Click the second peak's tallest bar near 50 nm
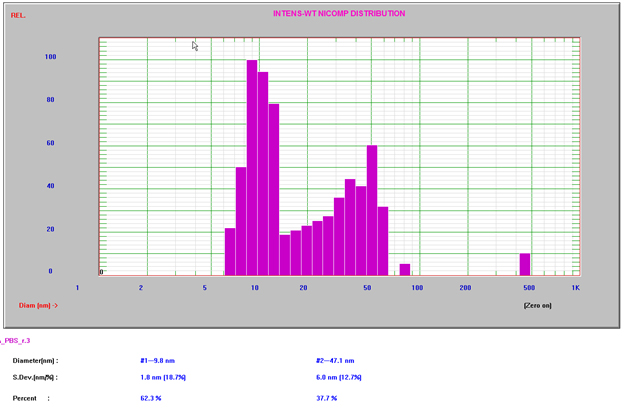 pyautogui.click(x=372, y=210)
